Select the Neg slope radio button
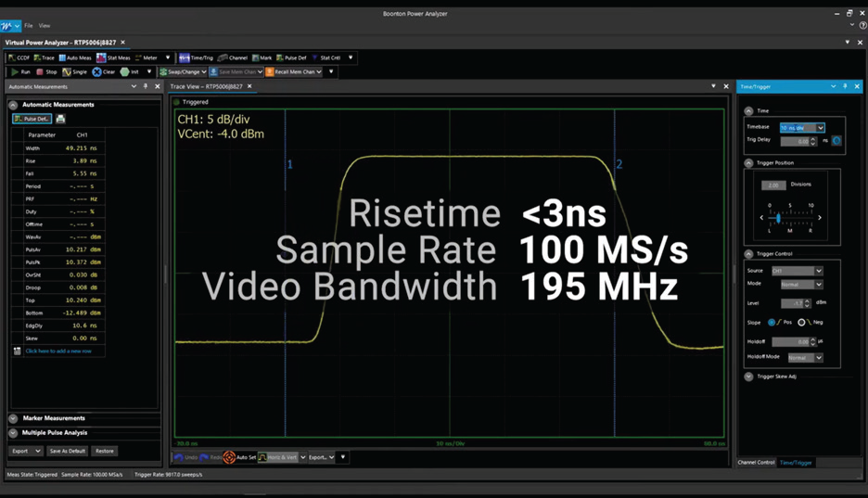Viewport: 868px width, 498px height. tap(801, 322)
